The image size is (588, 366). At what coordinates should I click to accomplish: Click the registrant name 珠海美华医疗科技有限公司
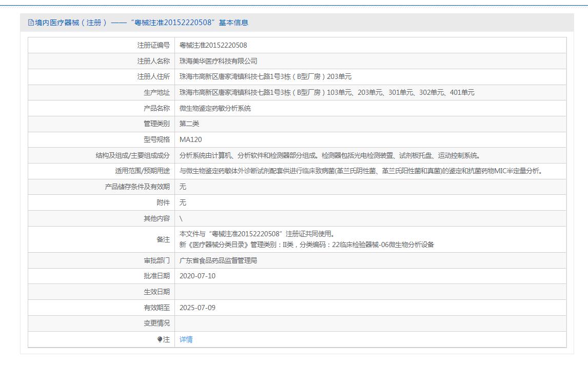pos(218,61)
